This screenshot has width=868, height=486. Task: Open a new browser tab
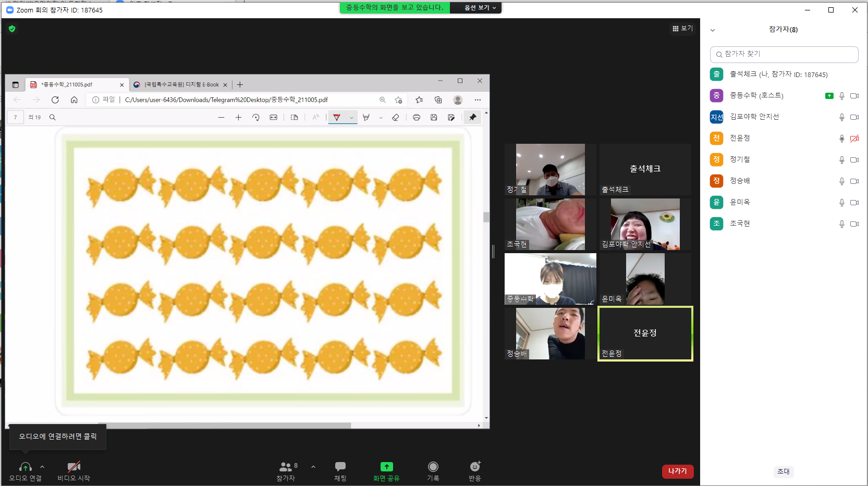pyautogui.click(x=240, y=84)
